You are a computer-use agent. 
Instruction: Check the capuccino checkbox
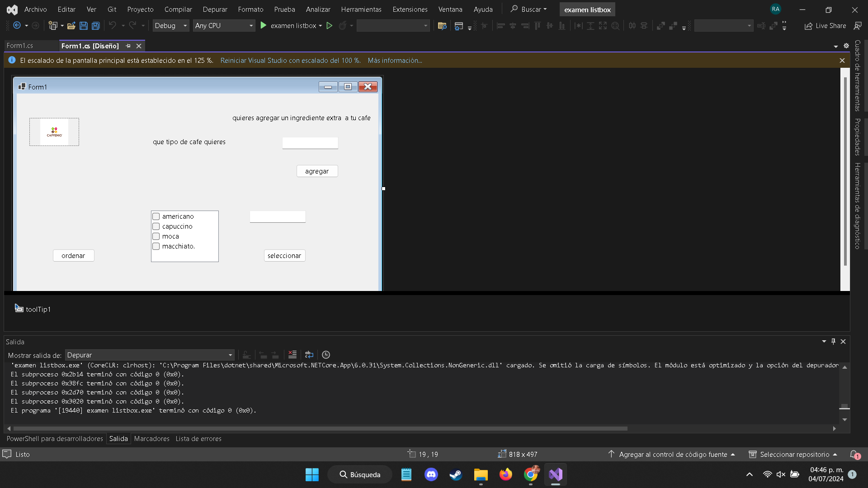[x=156, y=226]
